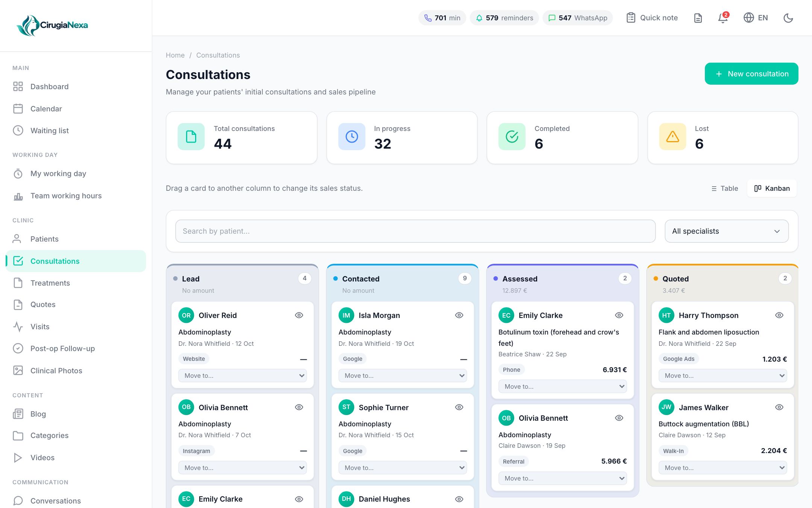Click the Clinical Photos image icon
The width and height of the screenshot is (812, 508).
click(x=18, y=371)
